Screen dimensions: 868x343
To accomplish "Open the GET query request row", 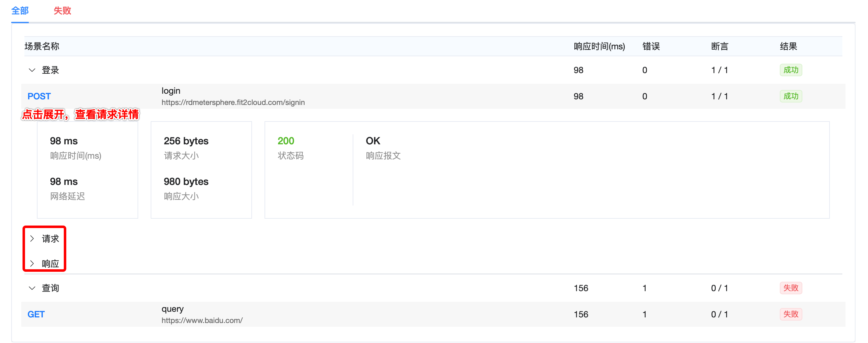I will point(433,314).
